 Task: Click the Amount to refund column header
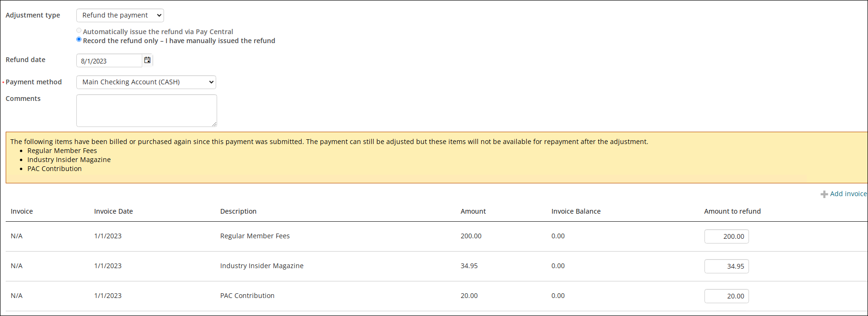732,211
